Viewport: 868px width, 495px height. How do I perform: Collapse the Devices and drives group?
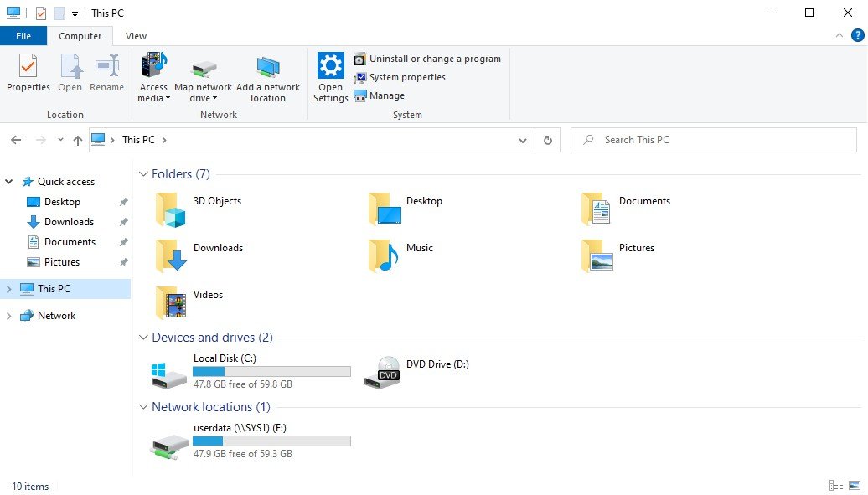pyautogui.click(x=143, y=338)
